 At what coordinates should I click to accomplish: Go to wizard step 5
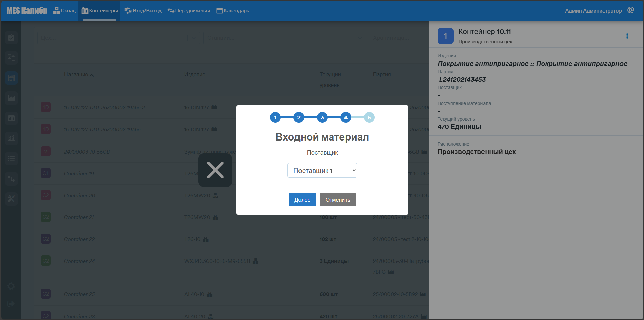point(369,117)
